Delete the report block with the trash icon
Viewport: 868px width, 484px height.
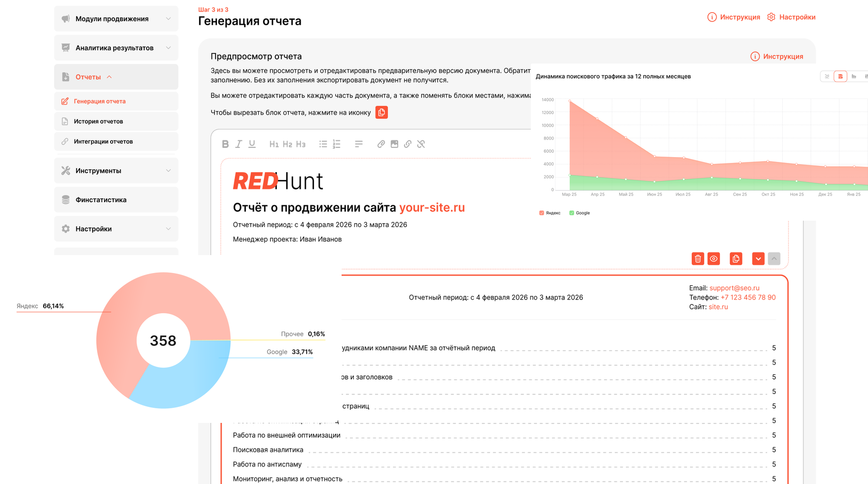tap(698, 258)
